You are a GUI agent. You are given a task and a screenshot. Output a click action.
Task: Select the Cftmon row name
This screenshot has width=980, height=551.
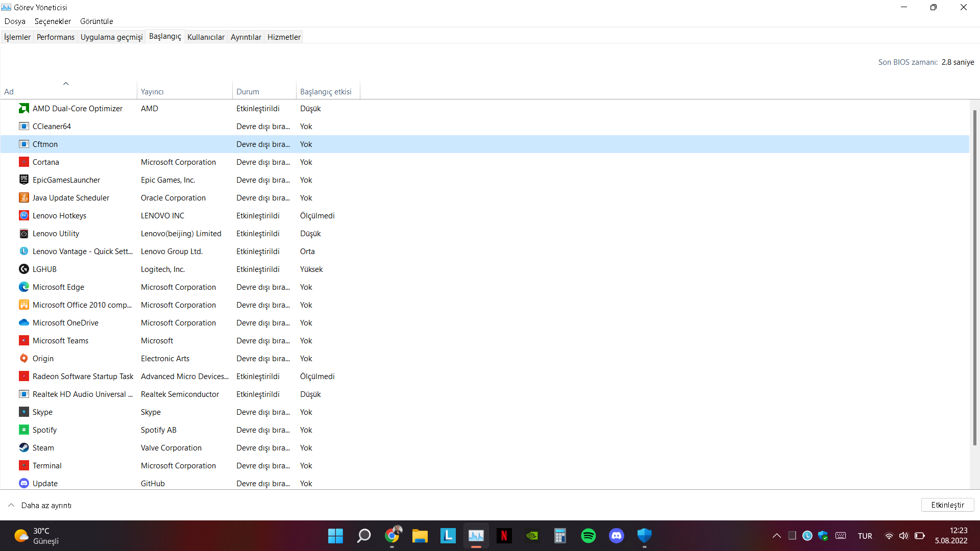click(45, 144)
